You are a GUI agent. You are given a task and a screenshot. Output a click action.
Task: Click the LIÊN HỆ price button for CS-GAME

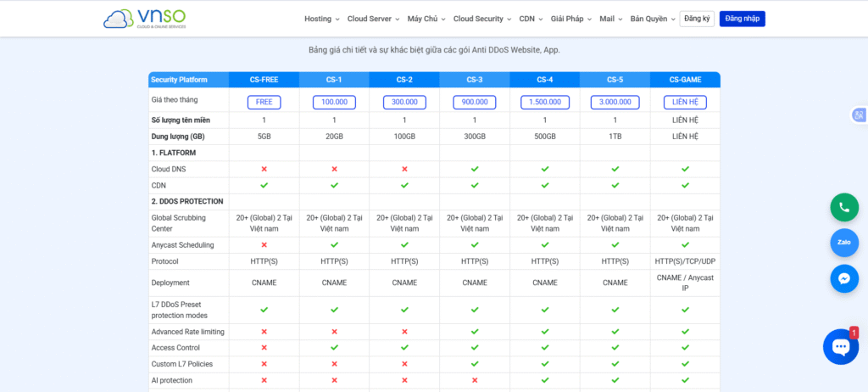685,102
